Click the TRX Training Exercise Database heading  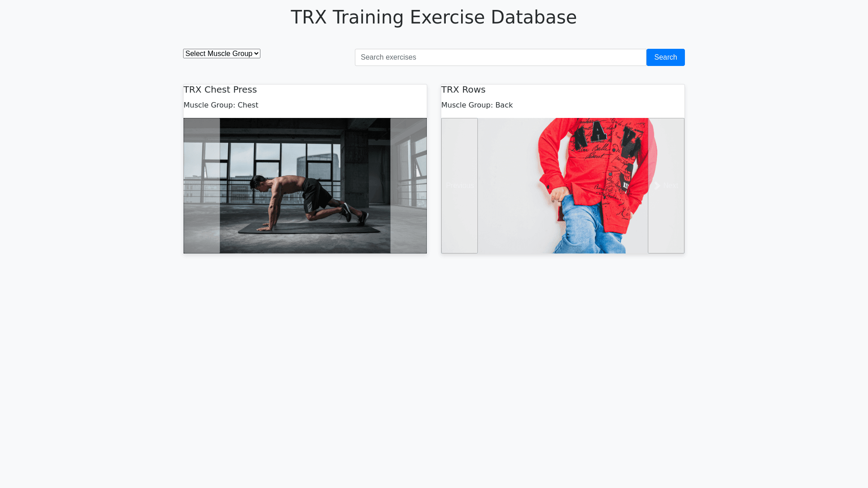434,17
